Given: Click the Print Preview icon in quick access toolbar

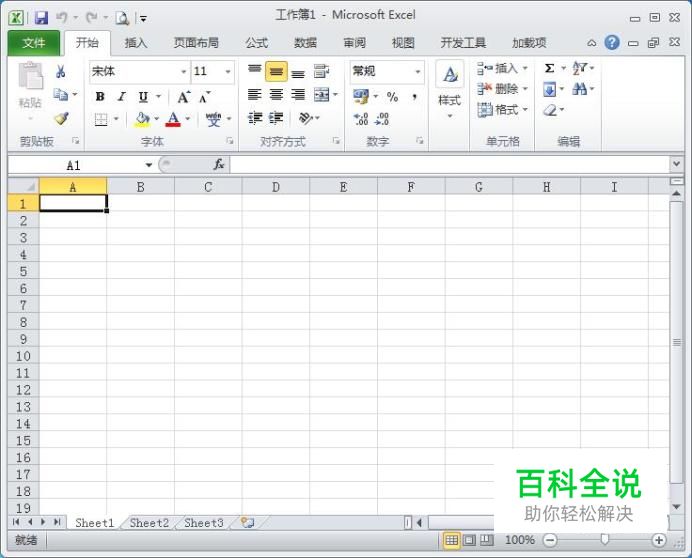Looking at the screenshot, I should (122, 18).
